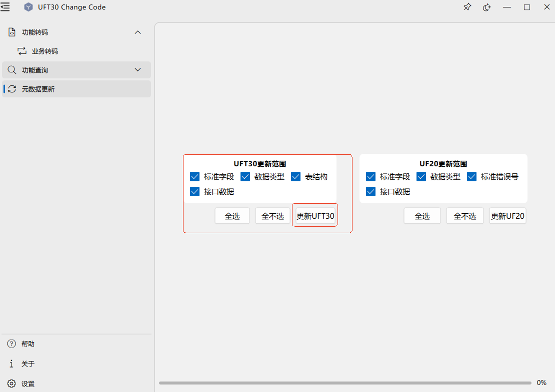Uncheck UF20 数据类型 checkbox
The height and width of the screenshot is (392, 555).
coord(421,176)
